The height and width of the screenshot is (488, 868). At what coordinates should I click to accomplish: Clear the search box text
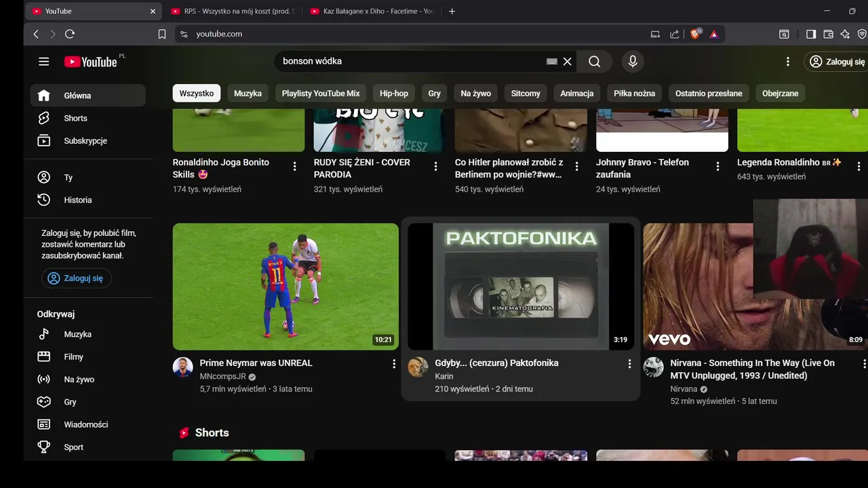click(568, 62)
